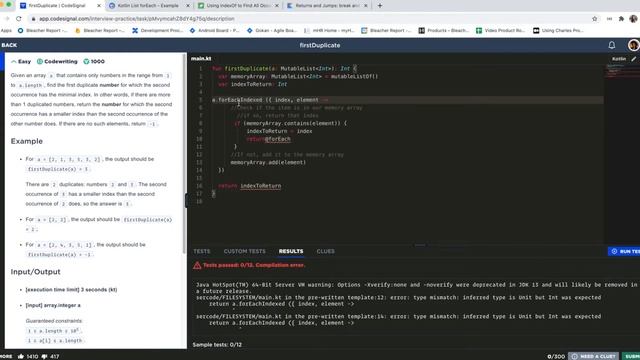Viewport: 640px width, 360px height.
Task: Click the return@forEach statement in code
Action: click(x=269, y=139)
